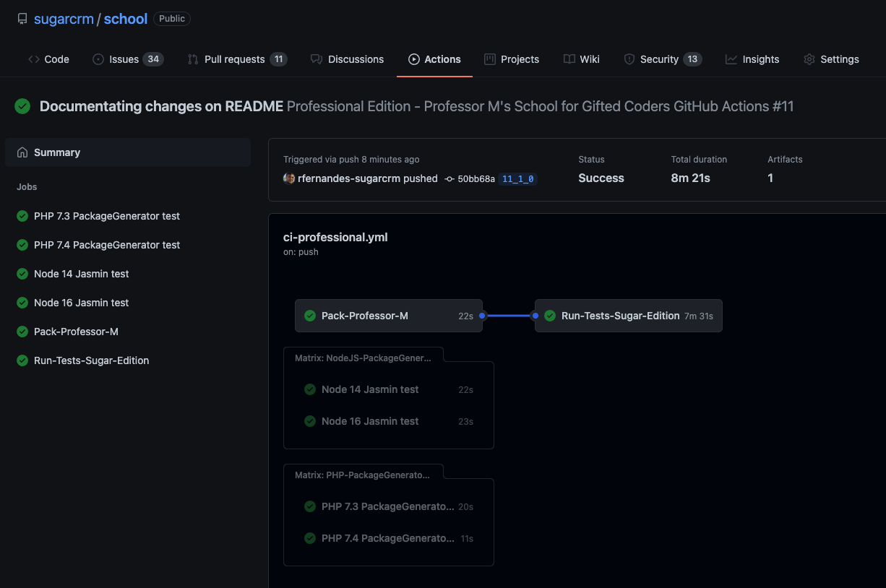Click the Summary home icon in sidebar
Image resolution: width=886 pixels, height=588 pixels.
click(22, 152)
